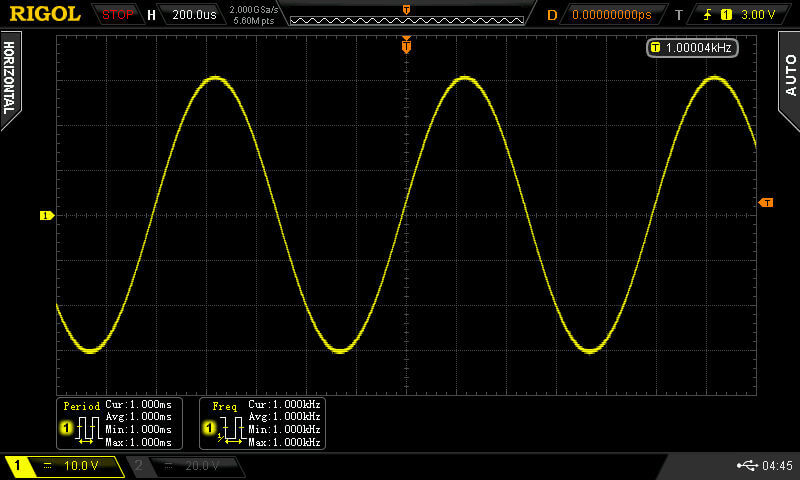This screenshot has width=800, height=480.
Task: Toggle channel 1 at 10.0 V
Action: tap(64, 466)
